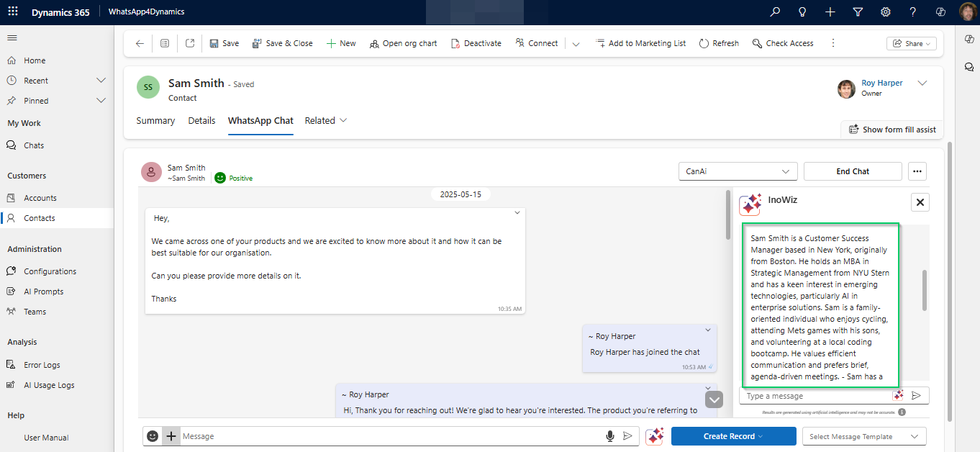Open the InoWiz AI sparkle button near Create Record
Image resolution: width=980 pixels, height=452 pixels.
pyautogui.click(x=654, y=436)
